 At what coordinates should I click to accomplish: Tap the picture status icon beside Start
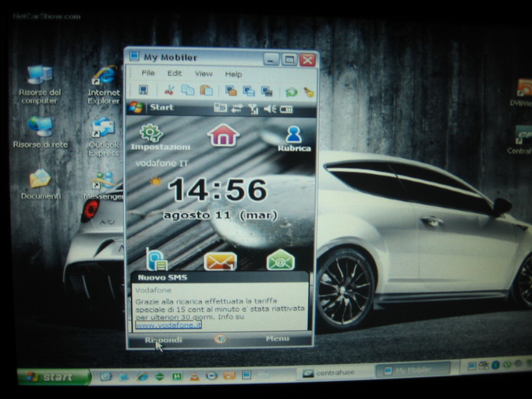click(x=220, y=108)
